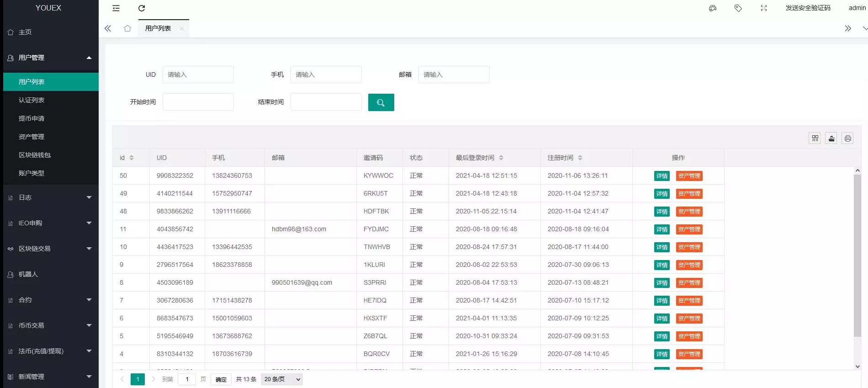
Task: Close the 用户列表 tab
Action: [182, 28]
